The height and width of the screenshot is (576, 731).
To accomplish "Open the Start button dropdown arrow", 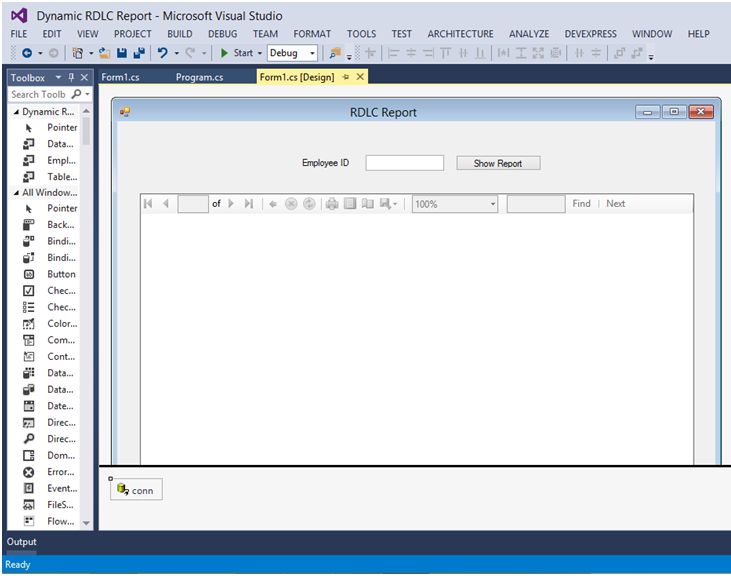I will [x=260, y=53].
